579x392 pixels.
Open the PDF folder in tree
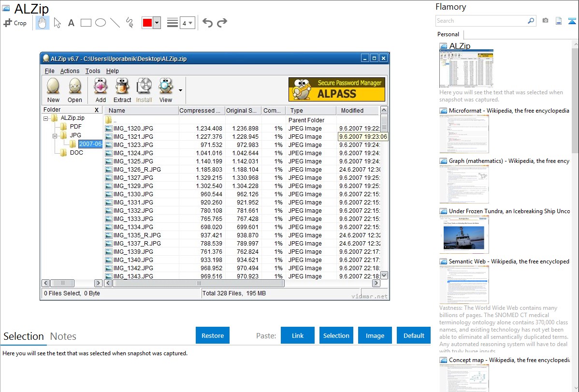coord(75,126)
